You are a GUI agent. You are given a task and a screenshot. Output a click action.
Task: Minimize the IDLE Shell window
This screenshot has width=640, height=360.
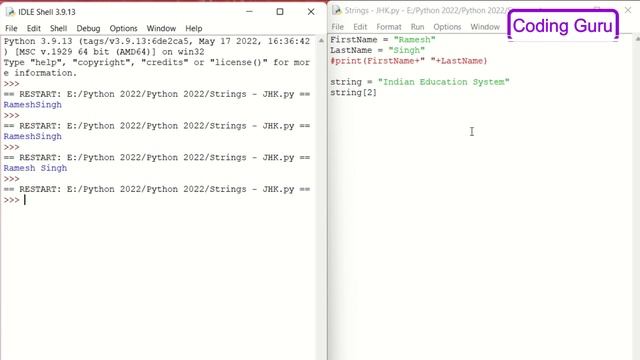(x=249, y=12)
